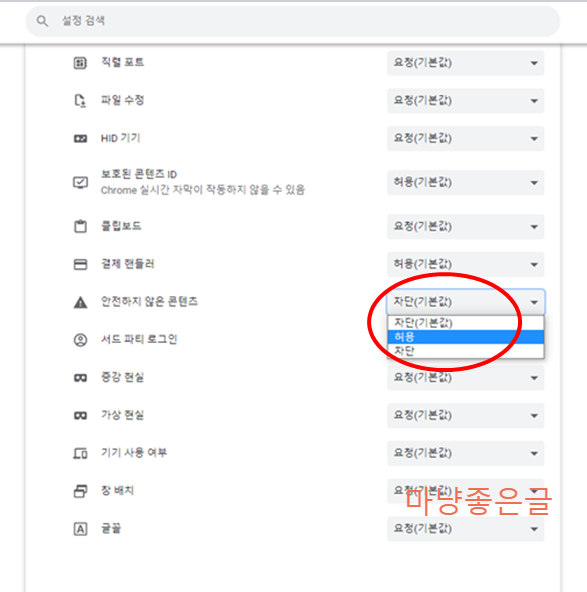Open the 기기 사용 여부 dropdown
The height and width of the screenshot is (592, 587).
pos(465,453)
